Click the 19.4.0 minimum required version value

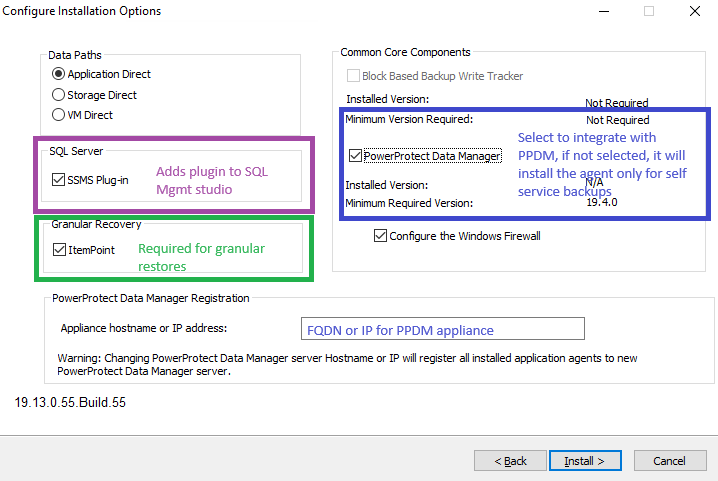coord(602,202)
